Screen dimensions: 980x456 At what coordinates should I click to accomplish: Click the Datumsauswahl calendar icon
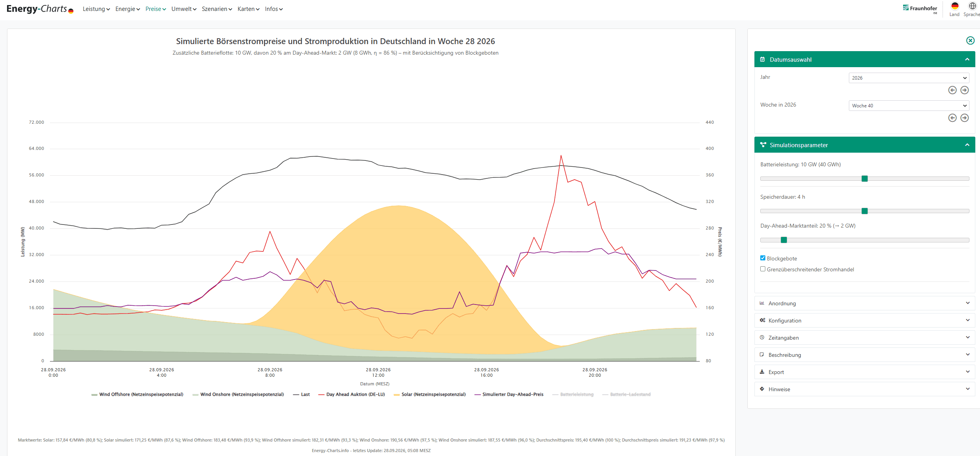(763, 59)
